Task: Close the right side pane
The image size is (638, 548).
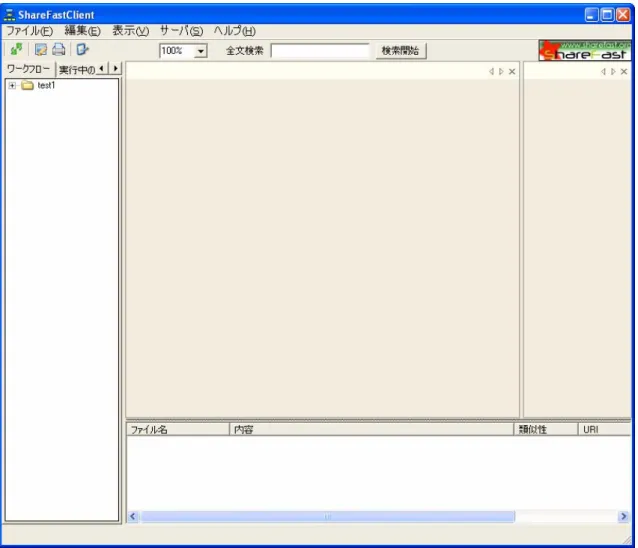Action: click(623, 72)
